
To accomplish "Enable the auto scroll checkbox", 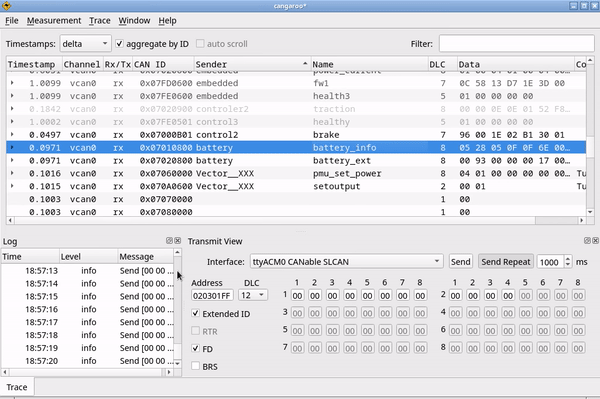I will coord(200,44).
